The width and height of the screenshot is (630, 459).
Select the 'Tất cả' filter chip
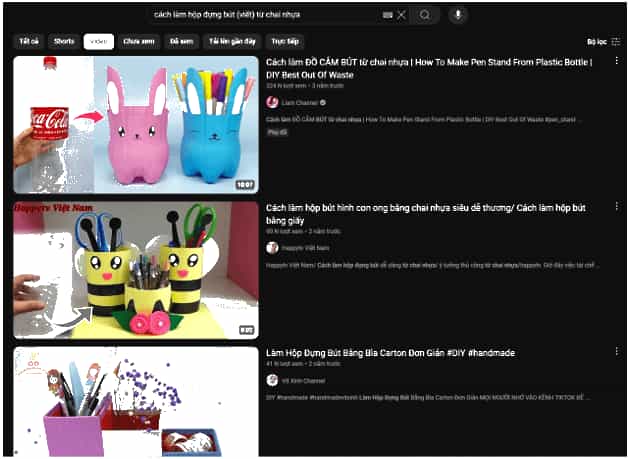[x=29, y=41]
